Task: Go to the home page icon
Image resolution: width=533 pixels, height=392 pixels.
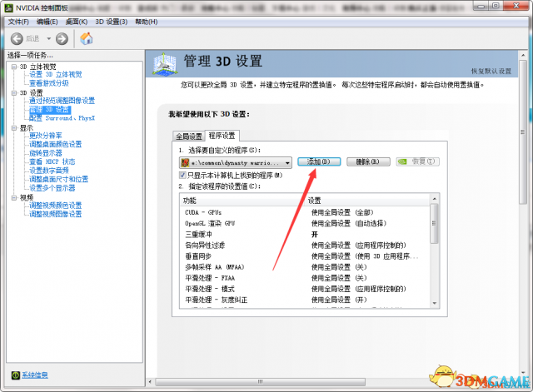Action: click(x=87, y=38)
